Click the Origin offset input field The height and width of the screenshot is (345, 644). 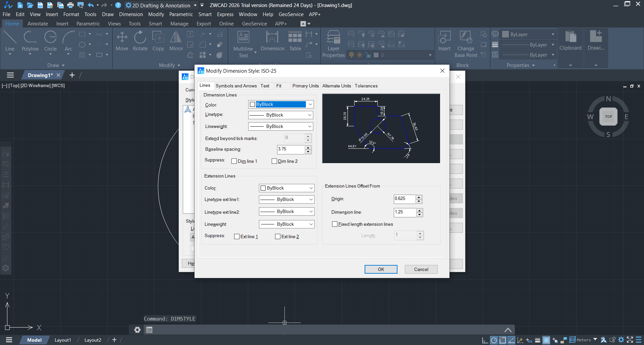coord(405,199)
